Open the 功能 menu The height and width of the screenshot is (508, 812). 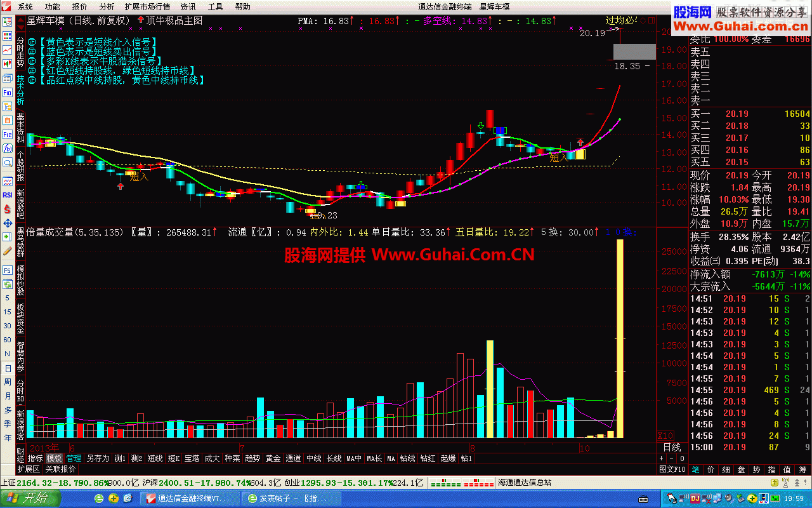(x=53, y=6)
